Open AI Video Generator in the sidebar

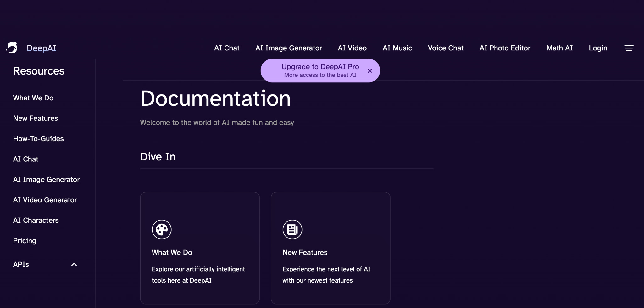tap(45, 200)
